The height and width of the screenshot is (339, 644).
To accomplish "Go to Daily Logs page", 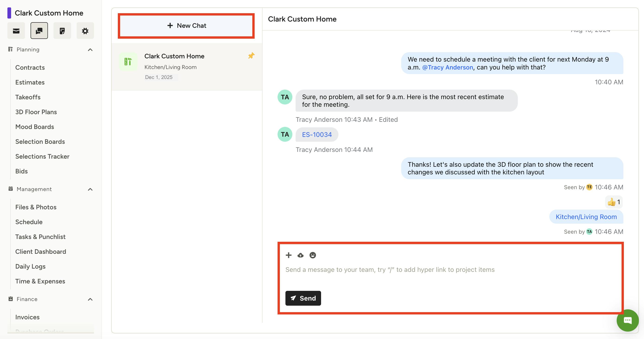I will pyautogui.click(x=30, y=266).
